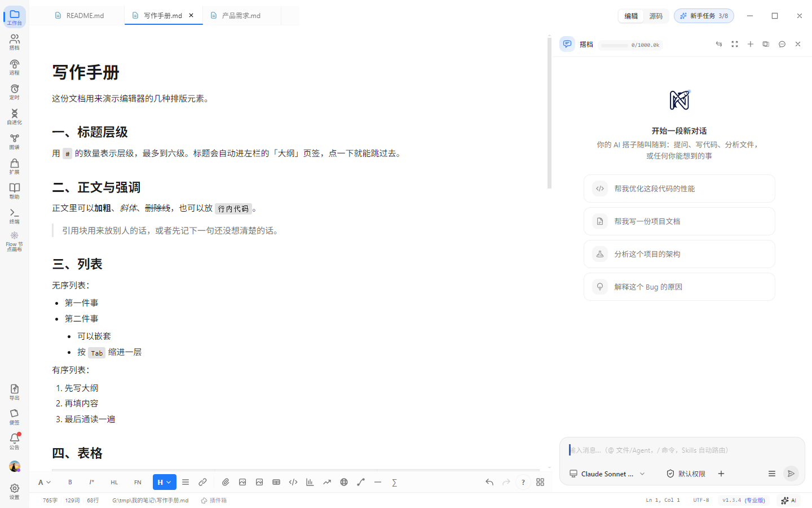Open the 终端 terminal sidebar icon
812x508 pixels.
coord(15,216)
